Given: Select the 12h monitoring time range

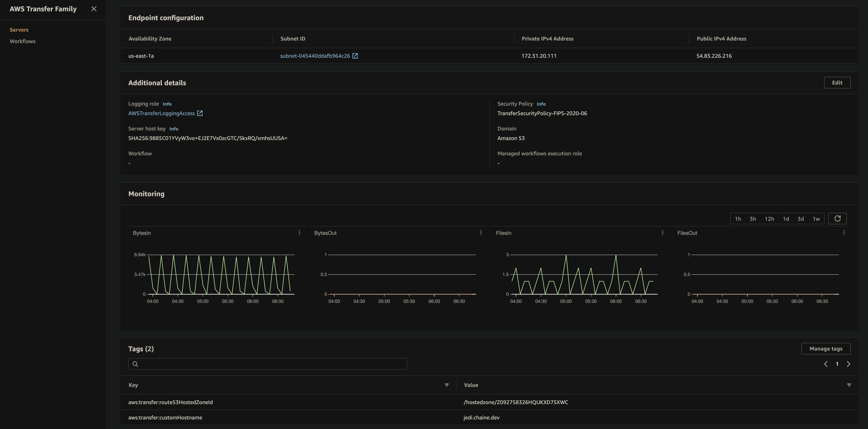Looking at the screenshot, I should (x=769, y=219).
